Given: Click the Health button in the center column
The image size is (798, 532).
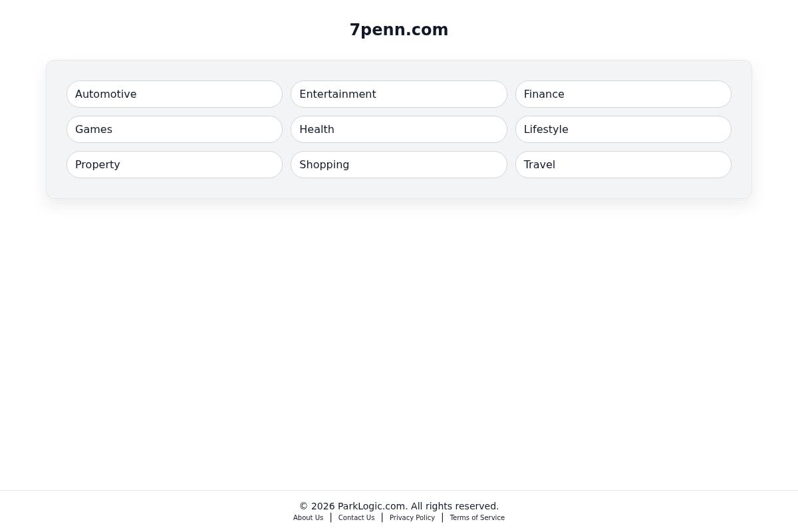Looking at the screenshot, I should pos(399,129).
